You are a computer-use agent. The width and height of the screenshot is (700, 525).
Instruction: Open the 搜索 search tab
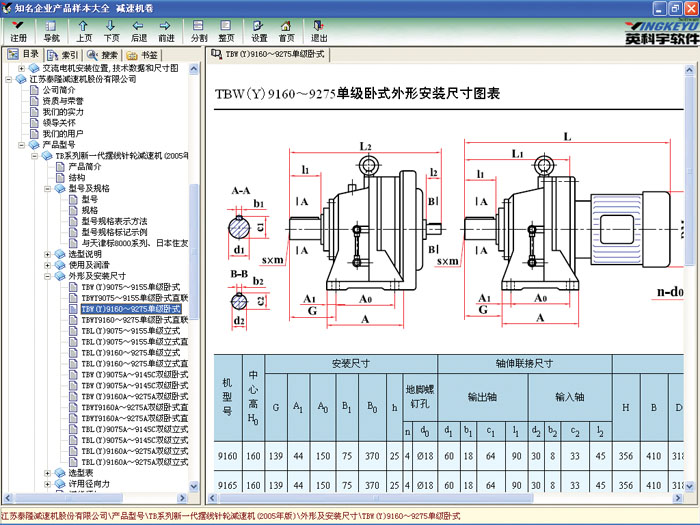(x=103, y=54)
